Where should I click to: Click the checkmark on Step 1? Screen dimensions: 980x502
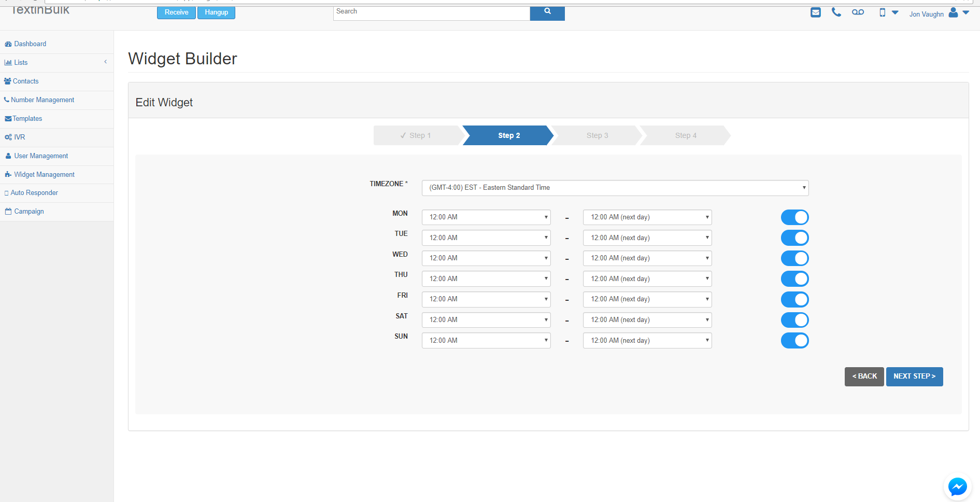[x=403, y=135]
